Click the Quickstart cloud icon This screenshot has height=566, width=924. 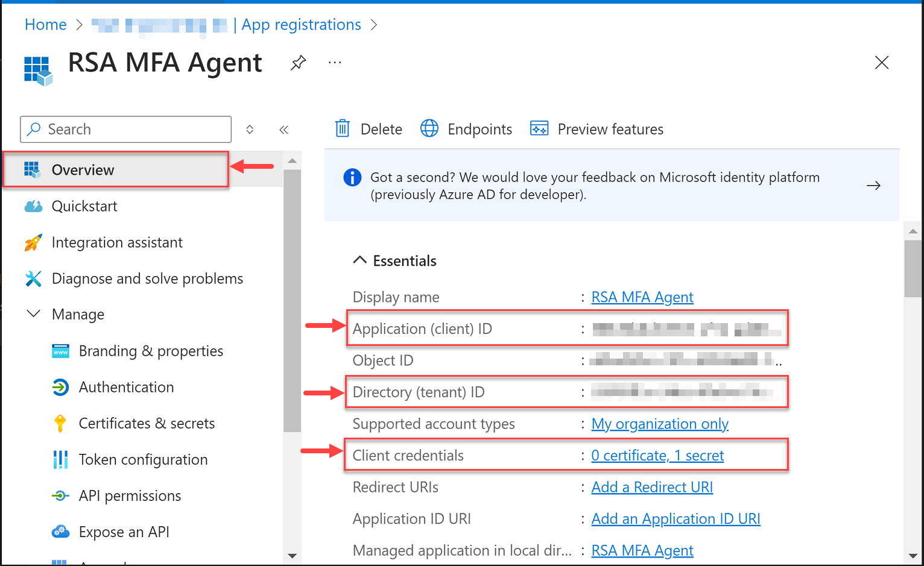point(33,206)
